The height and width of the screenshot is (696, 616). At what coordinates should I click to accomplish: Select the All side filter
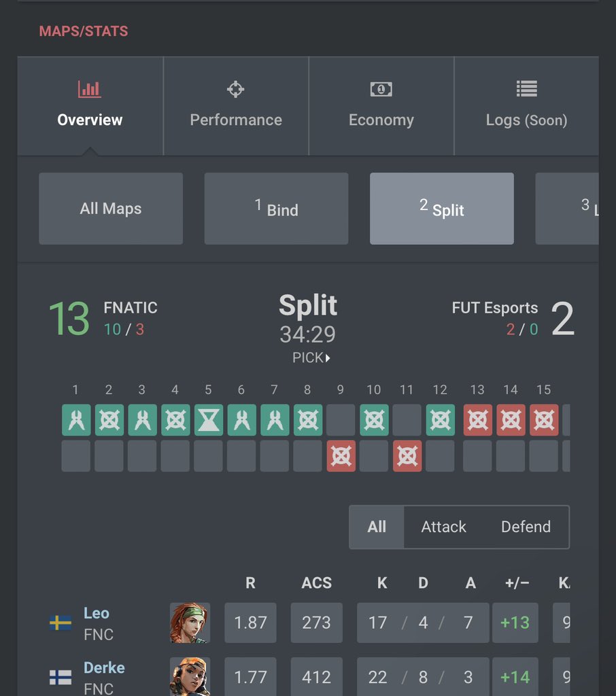coord(377,527)
